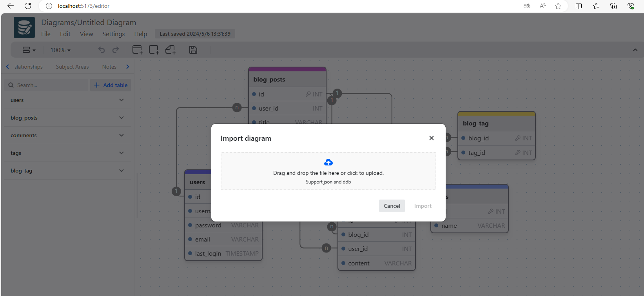Switch to the Relationships tab

(29, 67)
